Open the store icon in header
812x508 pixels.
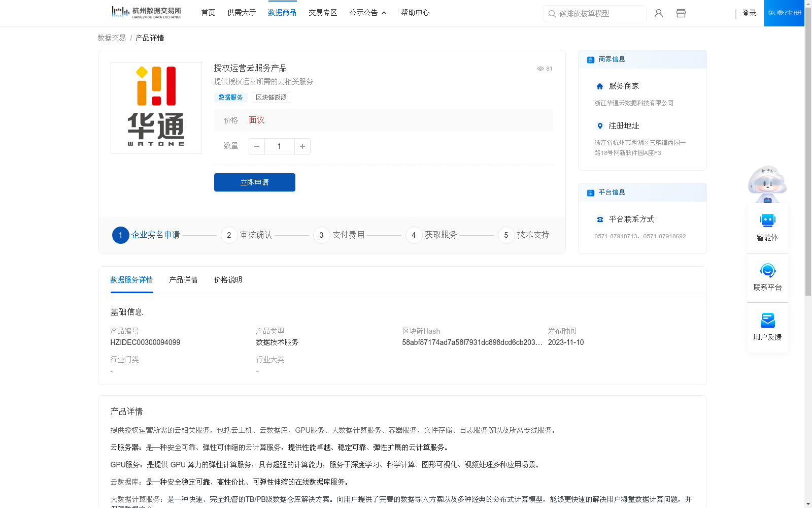click(x=681, y=13)
